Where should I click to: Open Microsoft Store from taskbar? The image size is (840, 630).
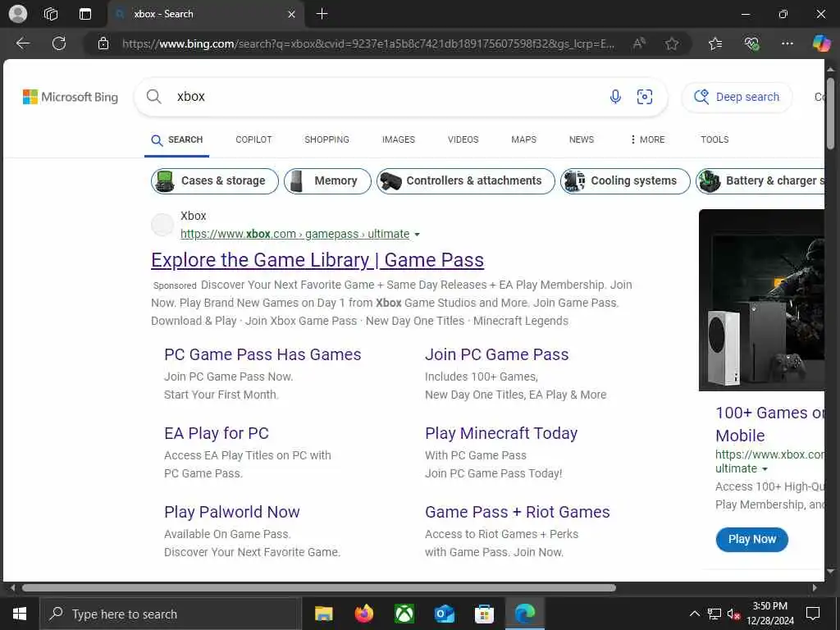(484, 614)
